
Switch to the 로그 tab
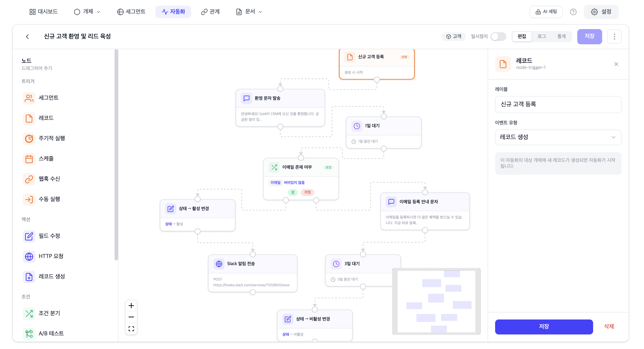(542, 37)
